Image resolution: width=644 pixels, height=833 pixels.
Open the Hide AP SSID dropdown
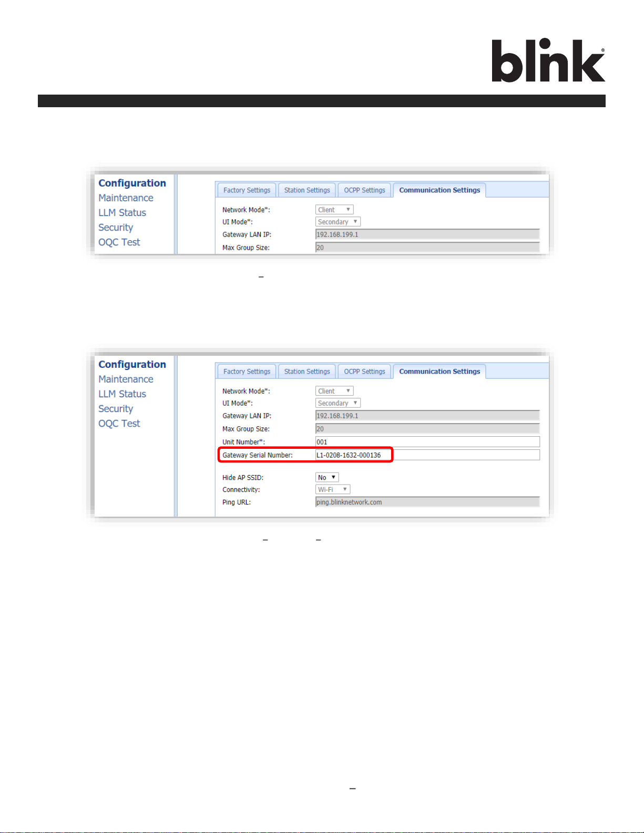[327, 477]
